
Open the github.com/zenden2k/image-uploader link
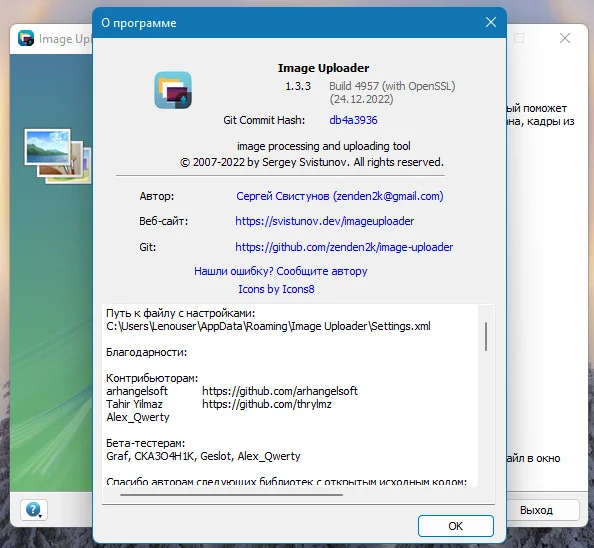click(344, 247)
